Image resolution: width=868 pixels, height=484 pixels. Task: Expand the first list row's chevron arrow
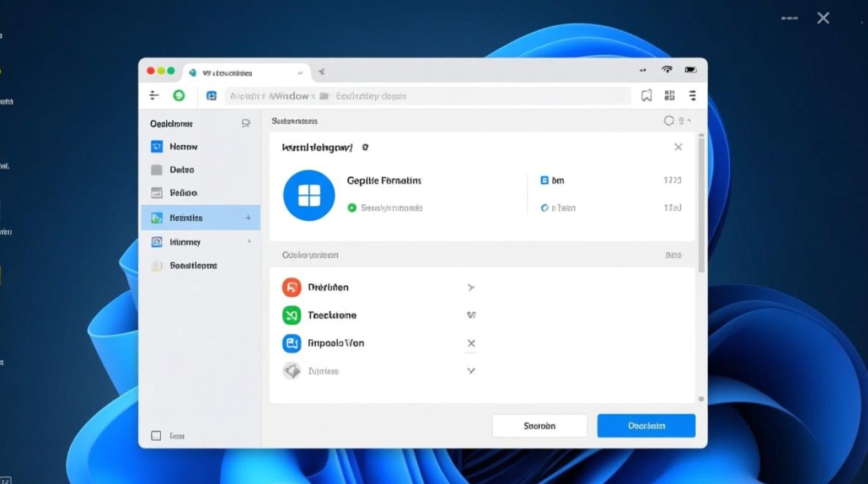pos(471,287)
